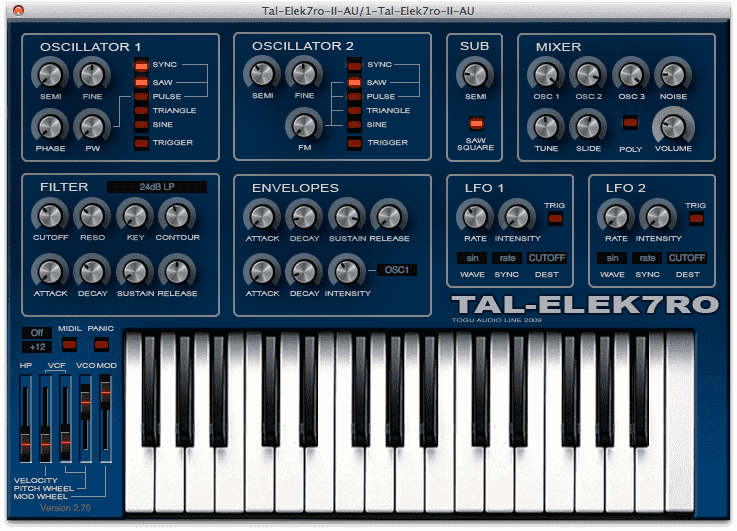Toggle Oscillator 2 SAW waveform
737x531 pixels.
point(354,82)
